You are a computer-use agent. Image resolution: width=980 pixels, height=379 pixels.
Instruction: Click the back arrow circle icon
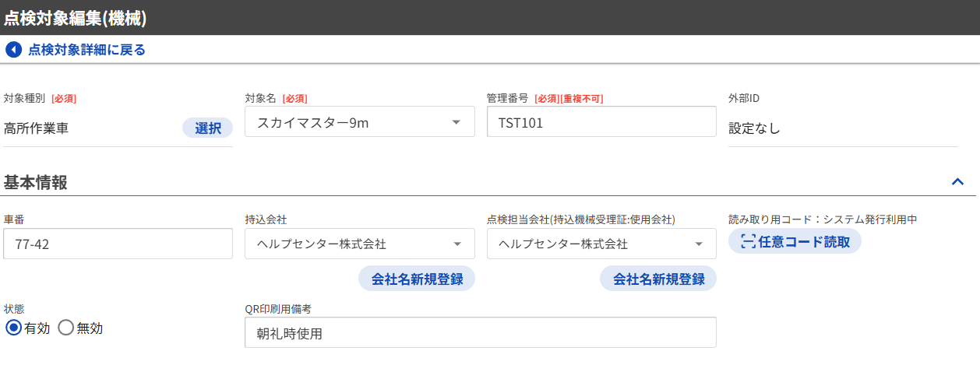pyautogui.click(x=13, y=50)
